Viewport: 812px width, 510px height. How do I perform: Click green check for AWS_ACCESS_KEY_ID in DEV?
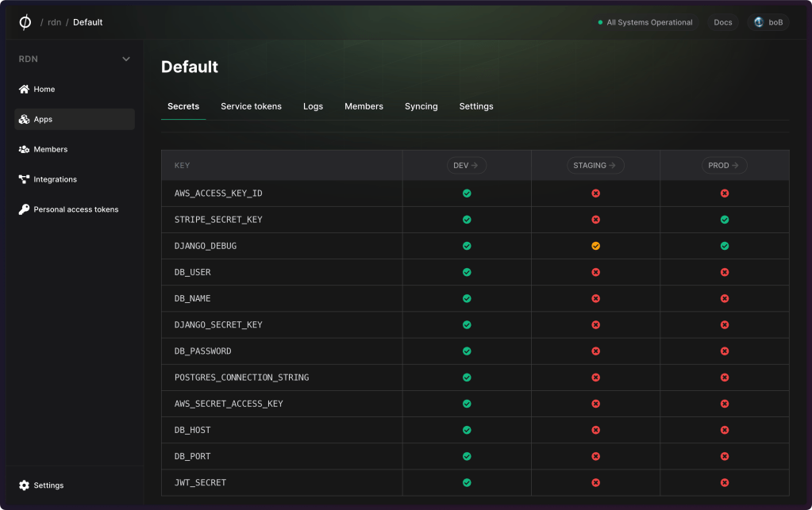click(467, 194)
